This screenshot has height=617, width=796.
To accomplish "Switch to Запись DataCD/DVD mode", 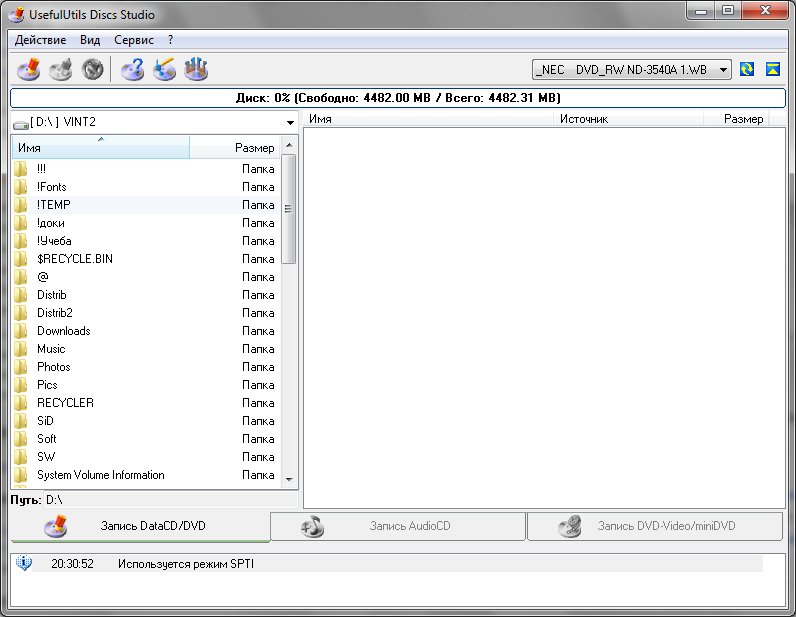I will (140, 526).
